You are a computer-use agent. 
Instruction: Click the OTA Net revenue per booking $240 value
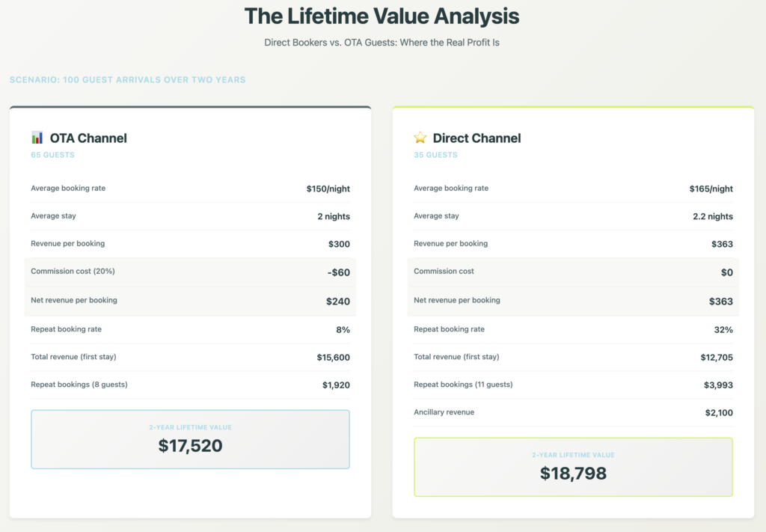[x=337, y=302]
